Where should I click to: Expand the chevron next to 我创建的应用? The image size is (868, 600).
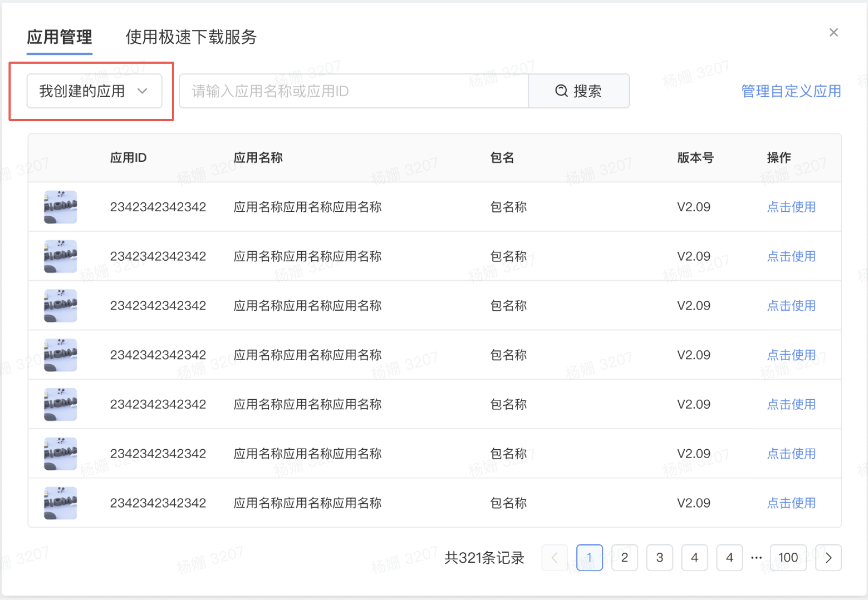point(142,91)
